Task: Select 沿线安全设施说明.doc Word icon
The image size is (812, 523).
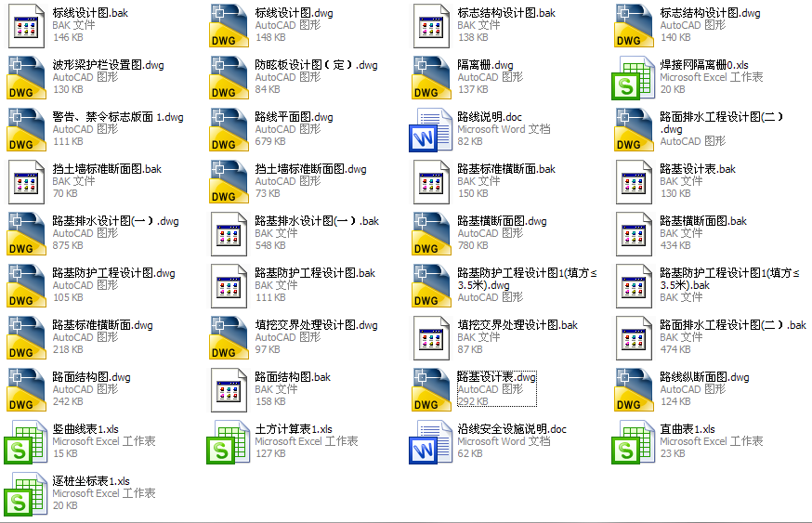Action: (430, 442)
